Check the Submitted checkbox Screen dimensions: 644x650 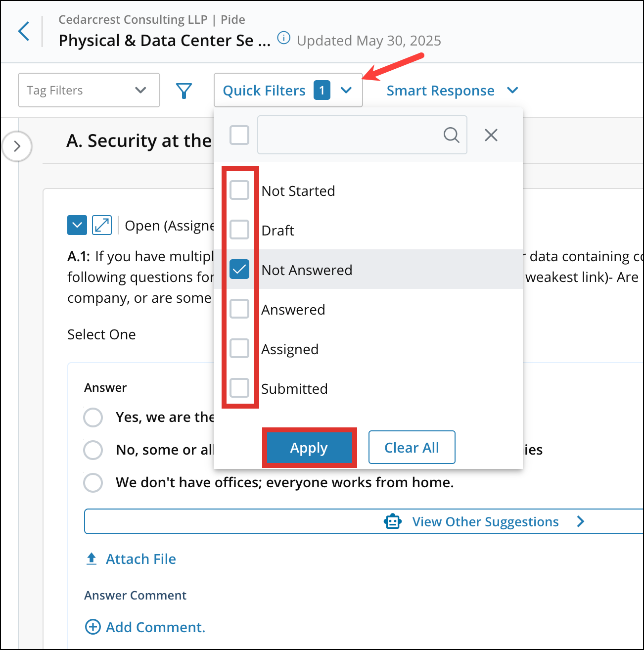(x=239, y=388)
